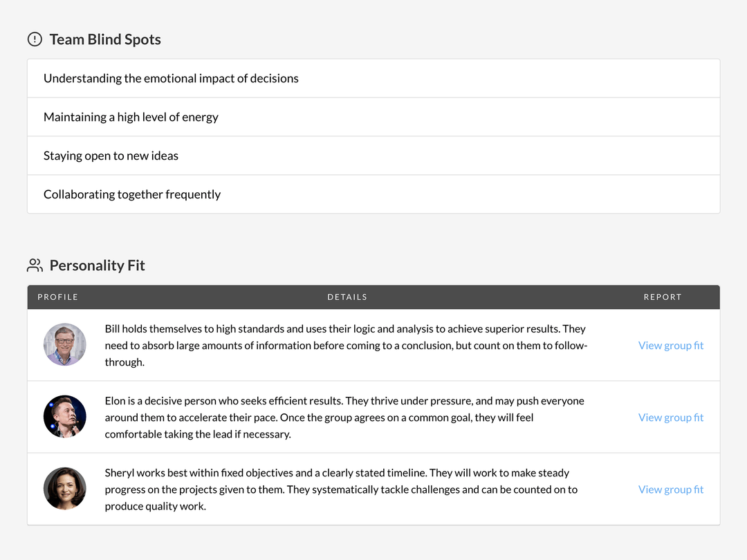Image resolution: width=747 pixels, height=560 pixels.
Task: Click the Team Blind Spots heading
Action: click(105, 39)
